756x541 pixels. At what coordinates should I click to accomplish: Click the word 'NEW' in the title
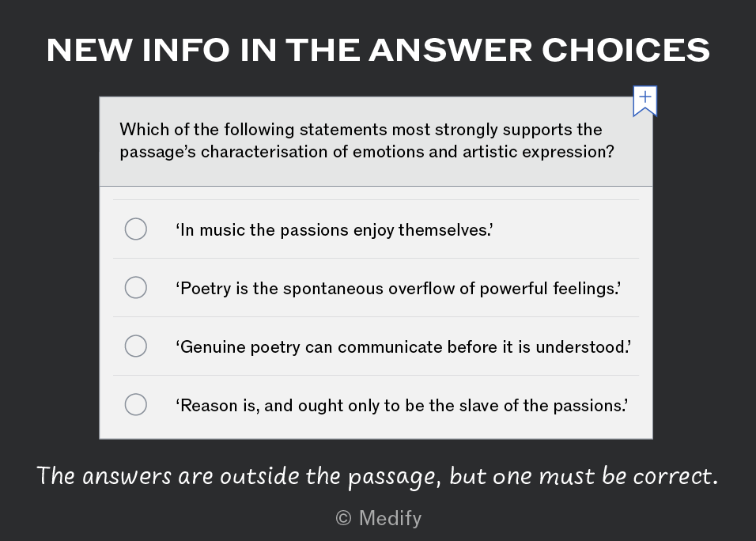[89, 50]
